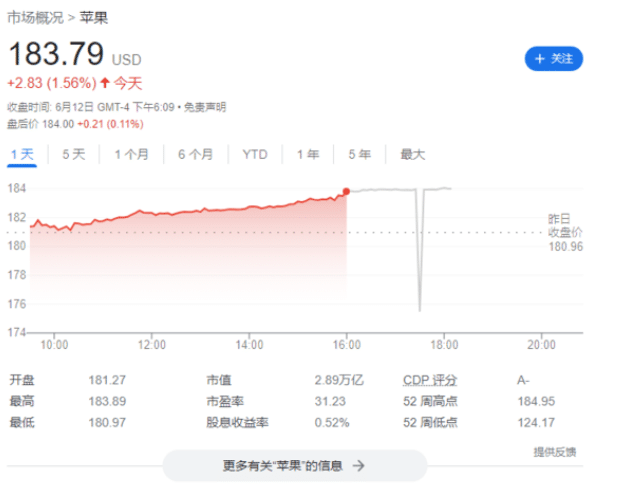620x484 pixels.
Task: Click the 183.79 price value
Action: point(56,54)
